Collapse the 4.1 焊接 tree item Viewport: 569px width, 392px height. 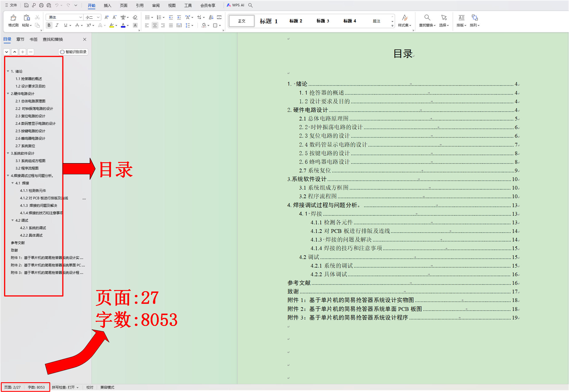[12, 183]
